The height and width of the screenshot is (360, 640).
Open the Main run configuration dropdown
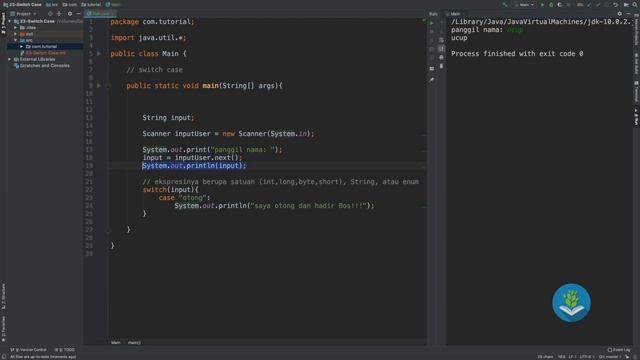coord(524,4)
